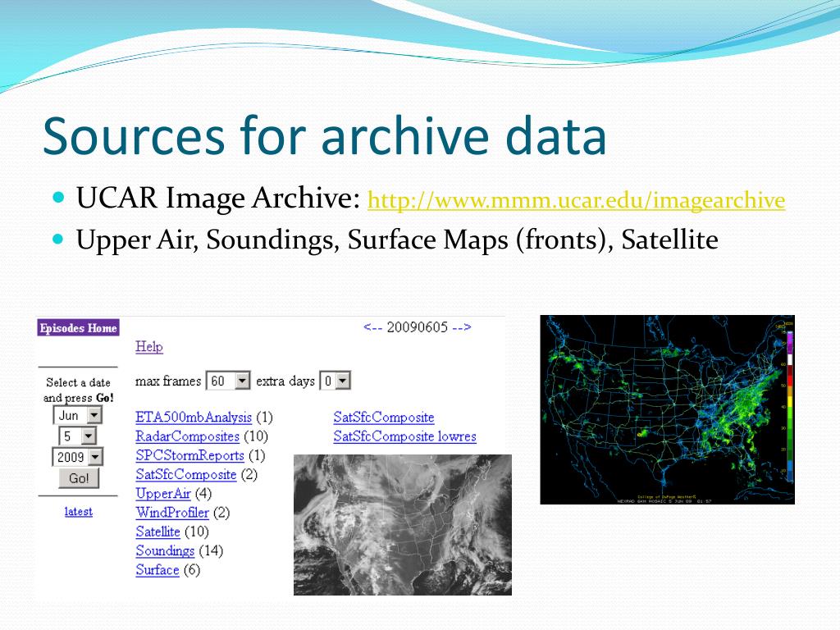Viewport: 840px width, 630px height.
Task: Click the 20090605 date text
Action: coord(418,327)
